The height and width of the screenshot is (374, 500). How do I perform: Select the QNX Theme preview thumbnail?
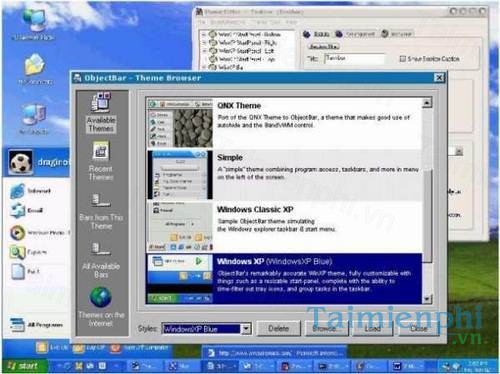tap(180, 124)
